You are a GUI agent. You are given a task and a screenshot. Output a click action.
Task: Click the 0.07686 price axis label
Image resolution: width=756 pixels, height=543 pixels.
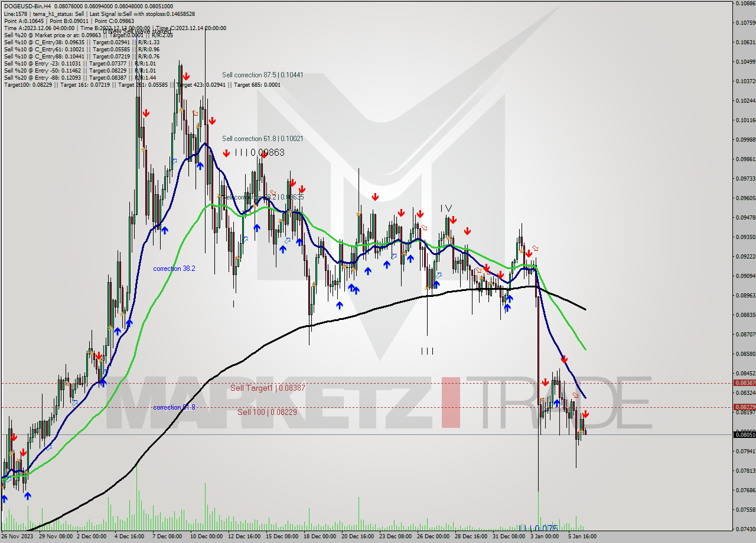click(745, 490)
